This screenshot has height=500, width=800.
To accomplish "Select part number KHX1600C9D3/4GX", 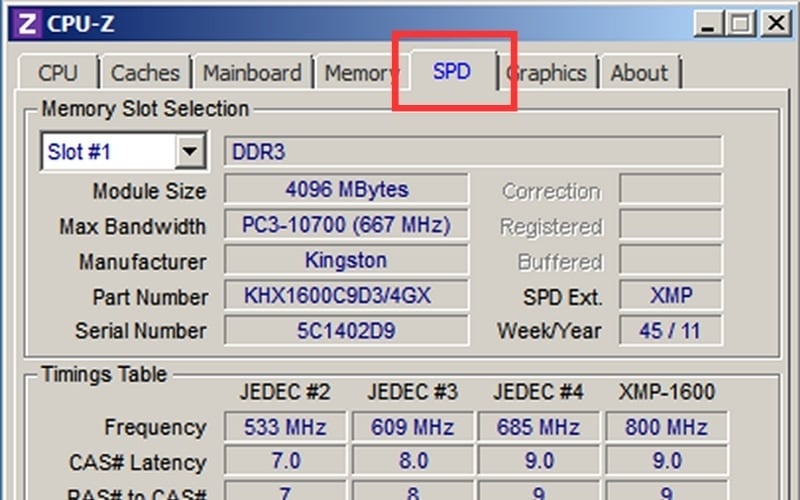I will (x=346, y=295).
